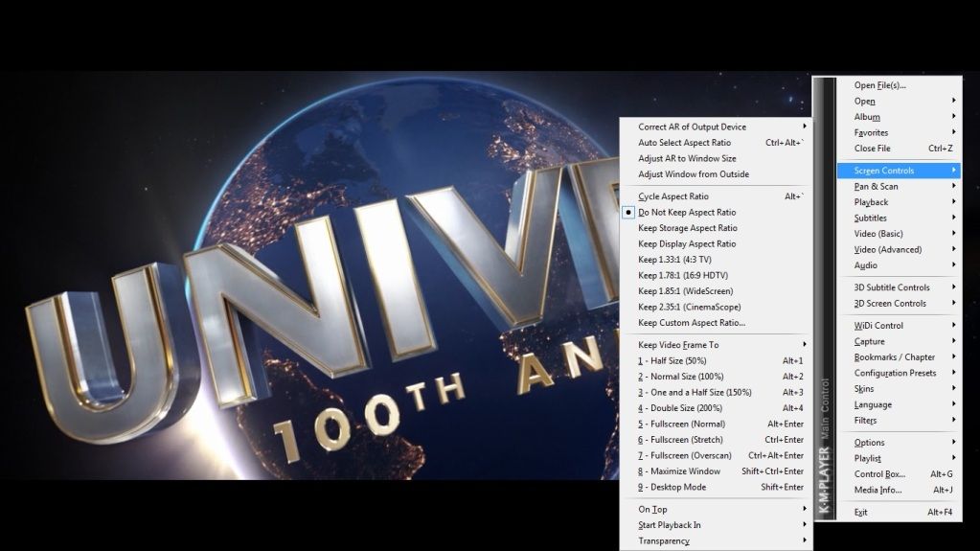Expand Transparency submenu
The width and height of the screenshot is (980, 551).
coord(716,541)
